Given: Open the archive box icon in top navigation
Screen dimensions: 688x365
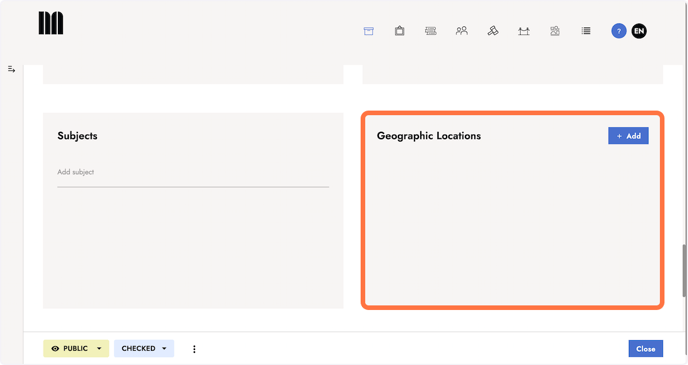Looking at the screenshot, I should tap(369, 31).
